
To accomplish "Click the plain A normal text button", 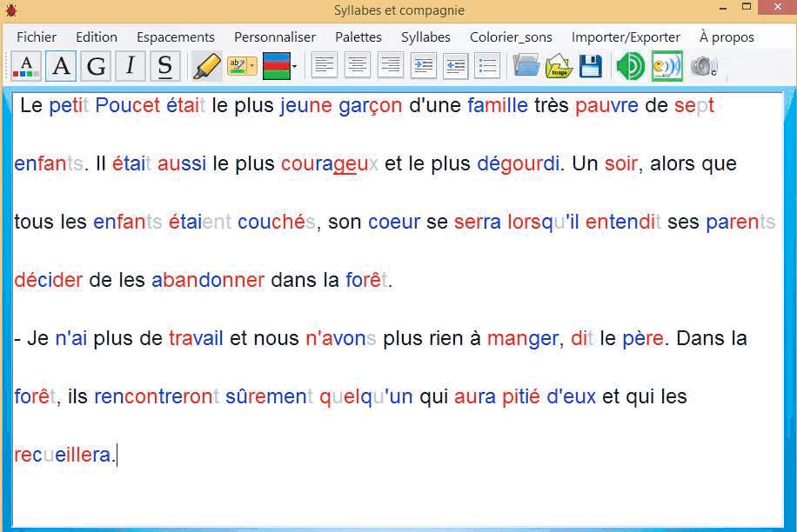I will [x=61, y=66].
